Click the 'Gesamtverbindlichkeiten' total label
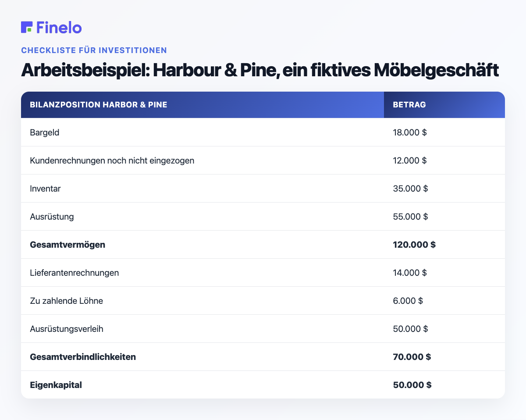The image size is (526, 420). 83,357
